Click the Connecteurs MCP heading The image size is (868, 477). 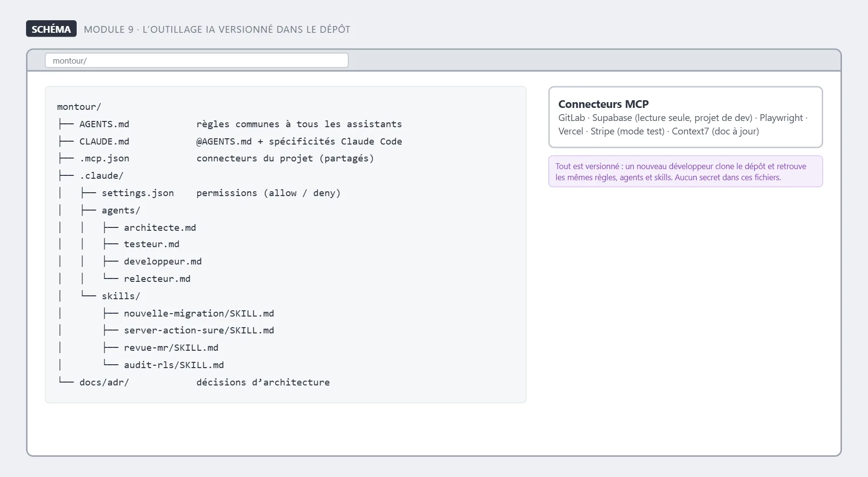603,104
